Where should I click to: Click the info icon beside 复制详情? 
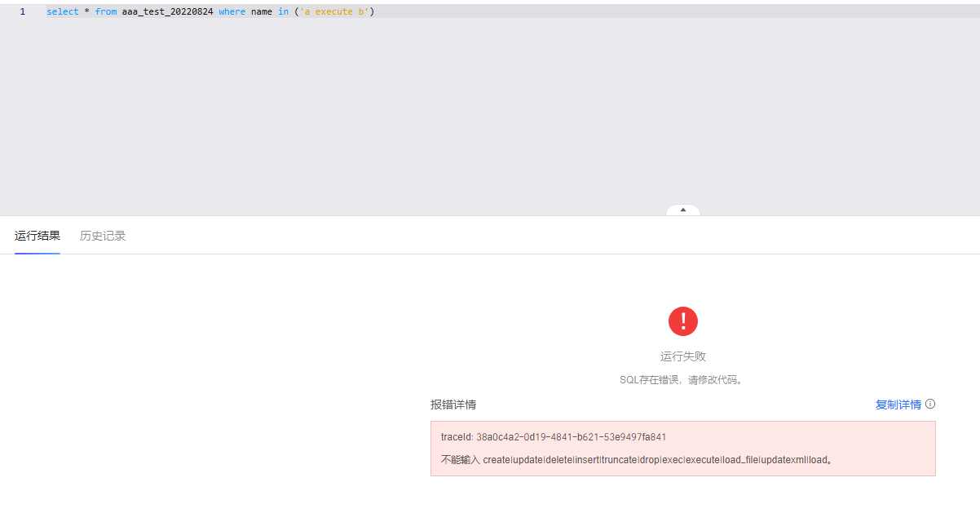click(930, 404)
